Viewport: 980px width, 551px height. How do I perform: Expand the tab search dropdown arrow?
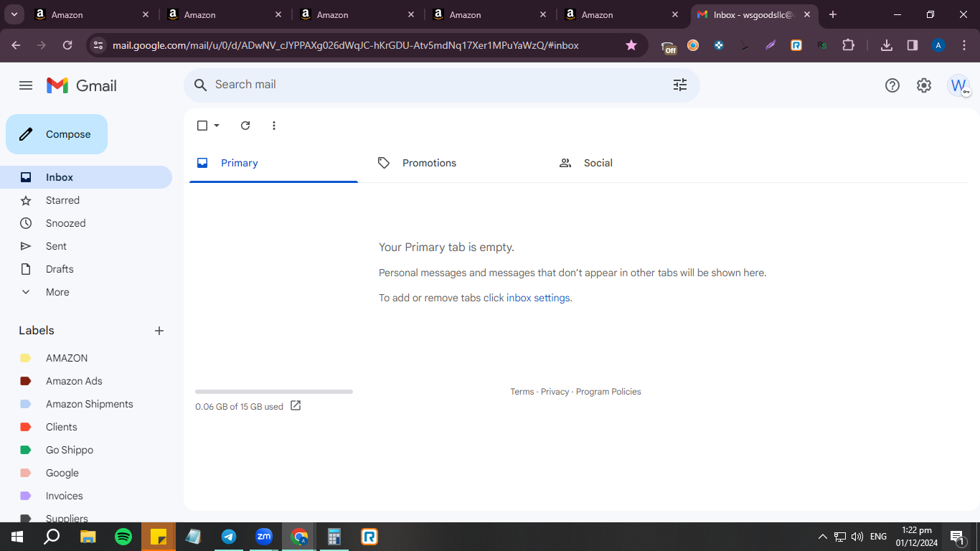click(x=14, y=14)
